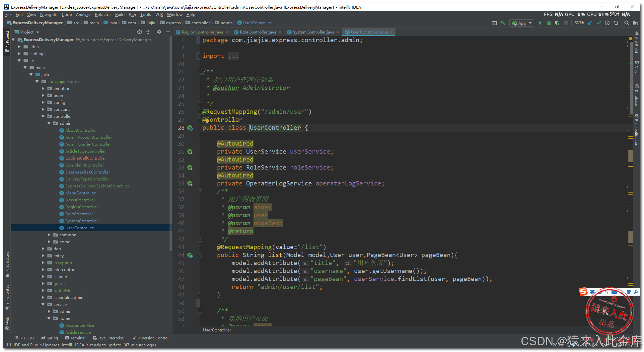The height and width of the screenshot is (352, 644).
Task: Expand the entity package
Action: click(43, 256)
